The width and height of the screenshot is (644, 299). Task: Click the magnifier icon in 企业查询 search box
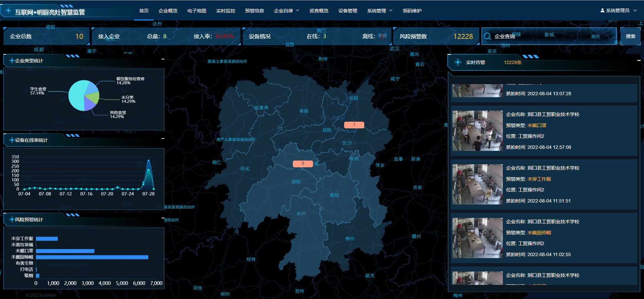[487, 36]
